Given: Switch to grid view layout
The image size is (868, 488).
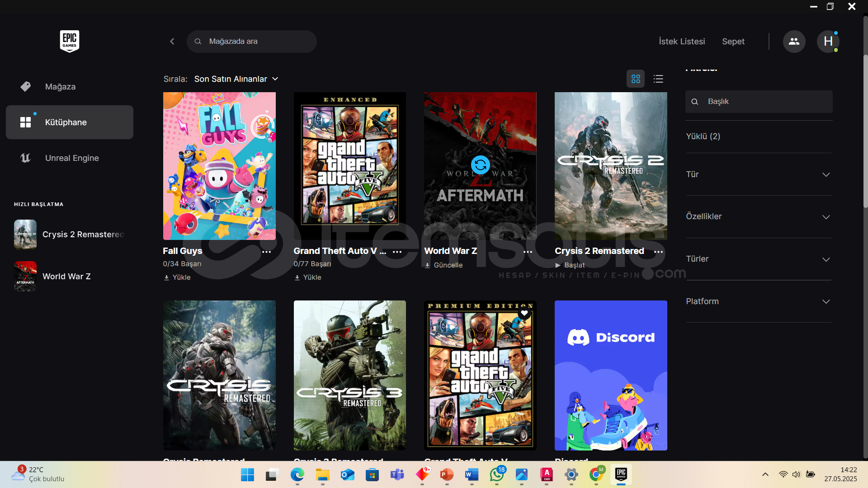Looking at the screenshot, I should 636,79.
